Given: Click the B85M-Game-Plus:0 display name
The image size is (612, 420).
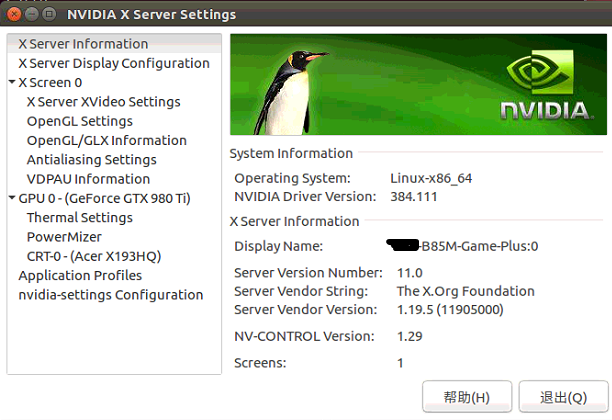Looking at the screenshot, I should pos(480,246).
